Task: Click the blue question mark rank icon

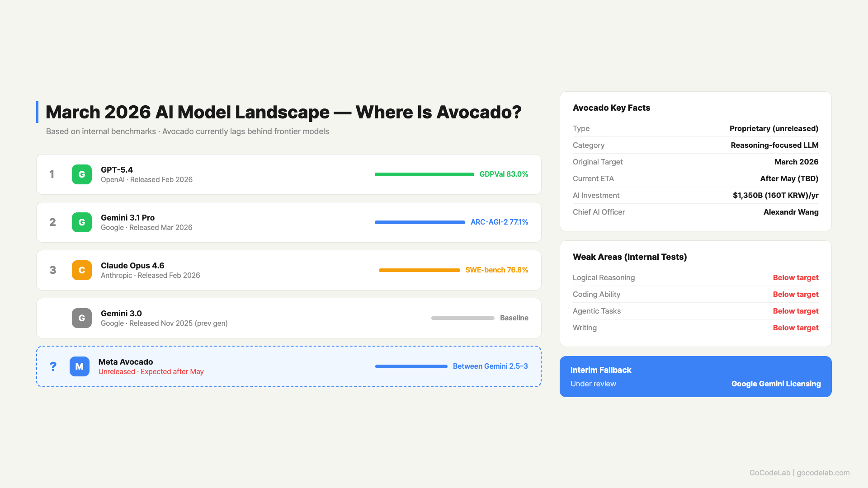Action: (53, 366)
